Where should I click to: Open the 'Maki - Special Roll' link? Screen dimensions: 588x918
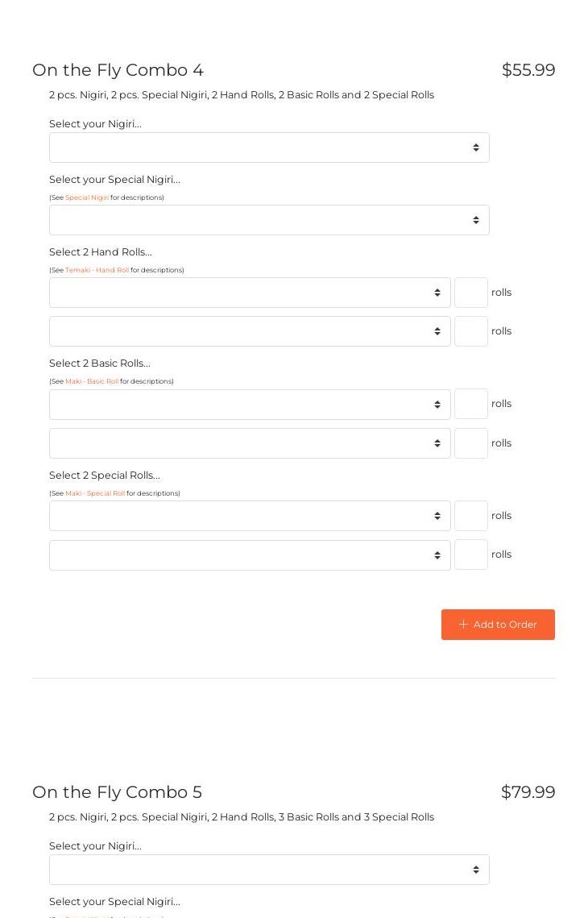click(95, 493)
